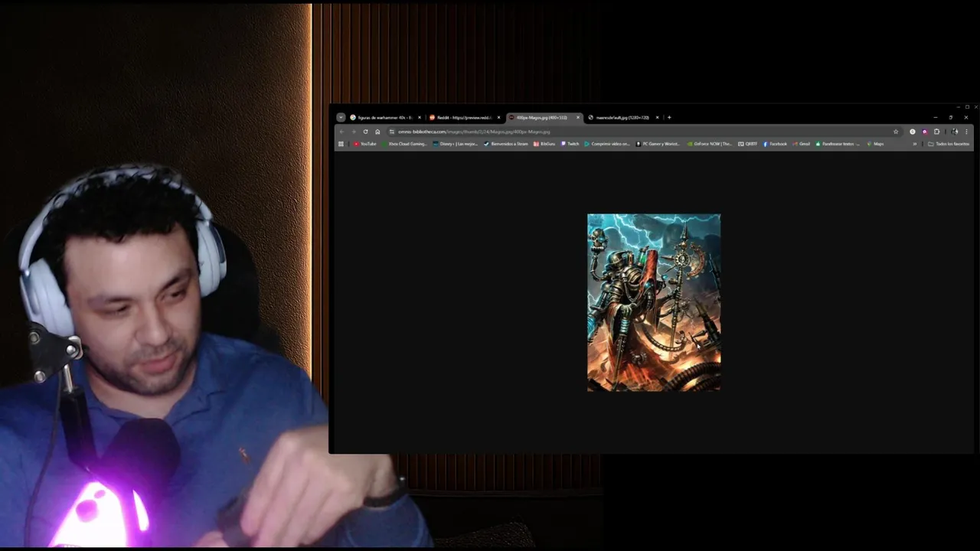
Task: Go forward with the browser forward arrow
Action: tap(354, 132)
